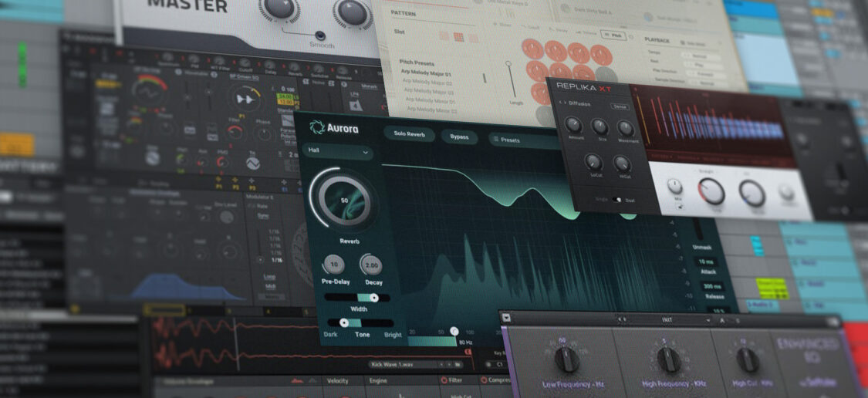Viewport: 868px width, 398px height.
Task: Click the Low Frequency - Hz knob
Action: click(x=566, y=359)
